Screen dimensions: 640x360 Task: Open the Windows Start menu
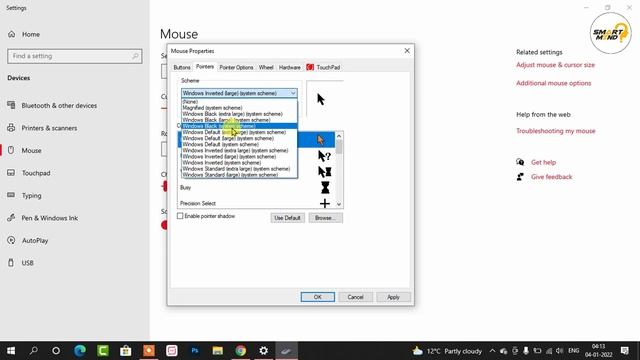point(11,351)
